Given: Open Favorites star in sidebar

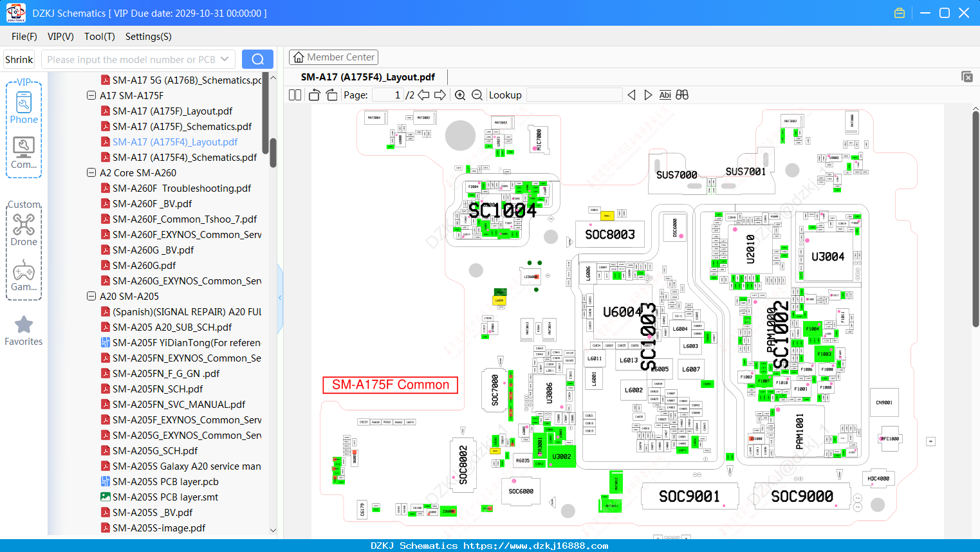Looking at the screenshot, I should [24, 331].
